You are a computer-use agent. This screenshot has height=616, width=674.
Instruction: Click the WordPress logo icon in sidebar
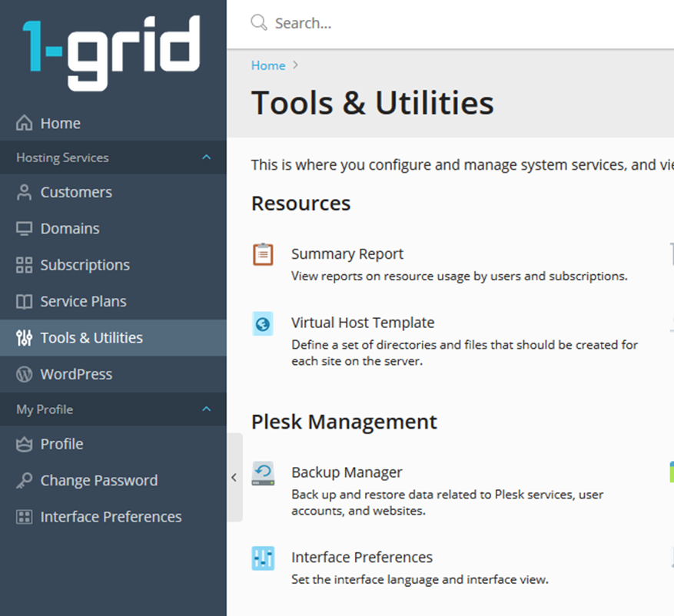24,374
